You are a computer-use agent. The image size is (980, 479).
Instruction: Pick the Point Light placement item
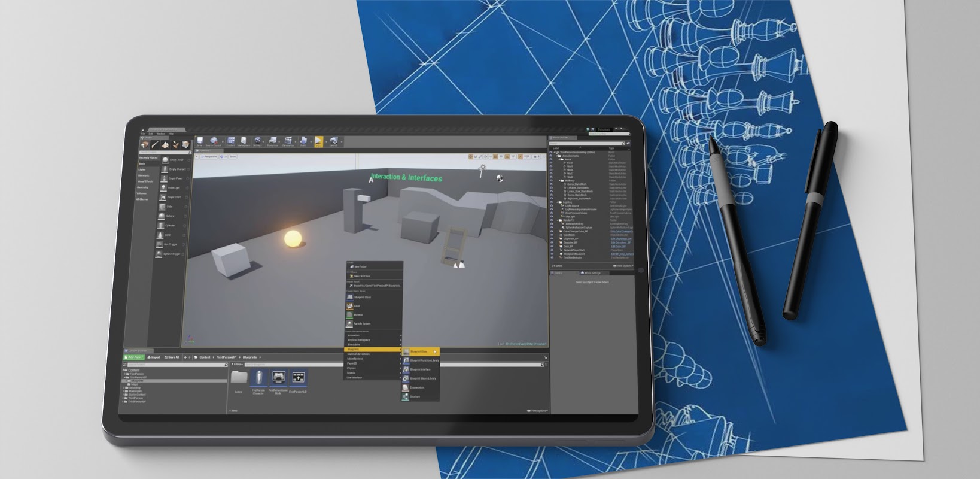(173, 188)
